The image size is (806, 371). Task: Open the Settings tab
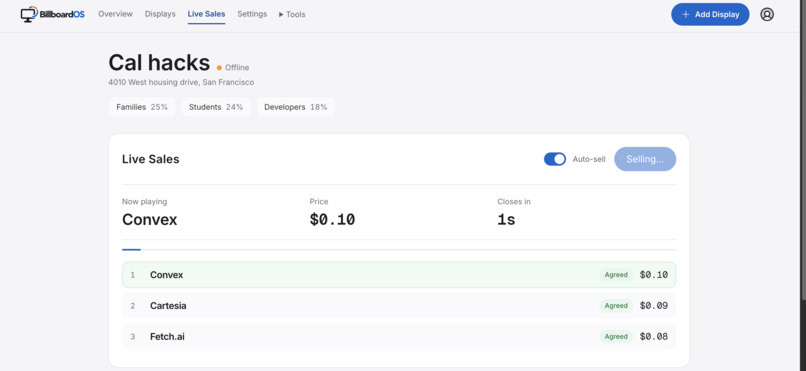(x=252, y=14)
